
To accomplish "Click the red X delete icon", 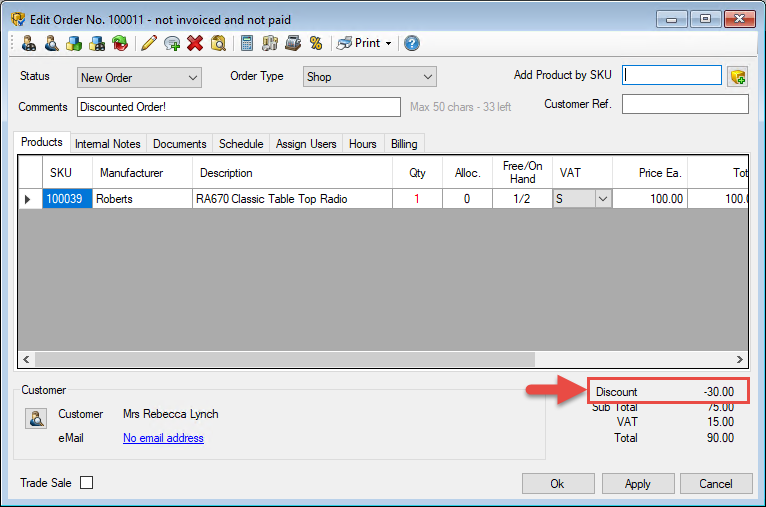I will click(x=195, y=43).
